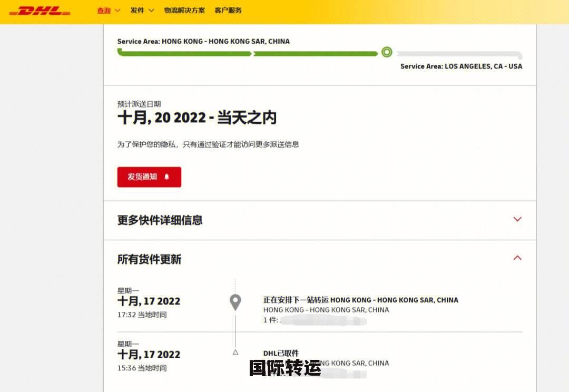Viewport: 569px width, 392px height.
Task: Click the 17:32 当地时间 timestamp
Action: pos(142,315)
